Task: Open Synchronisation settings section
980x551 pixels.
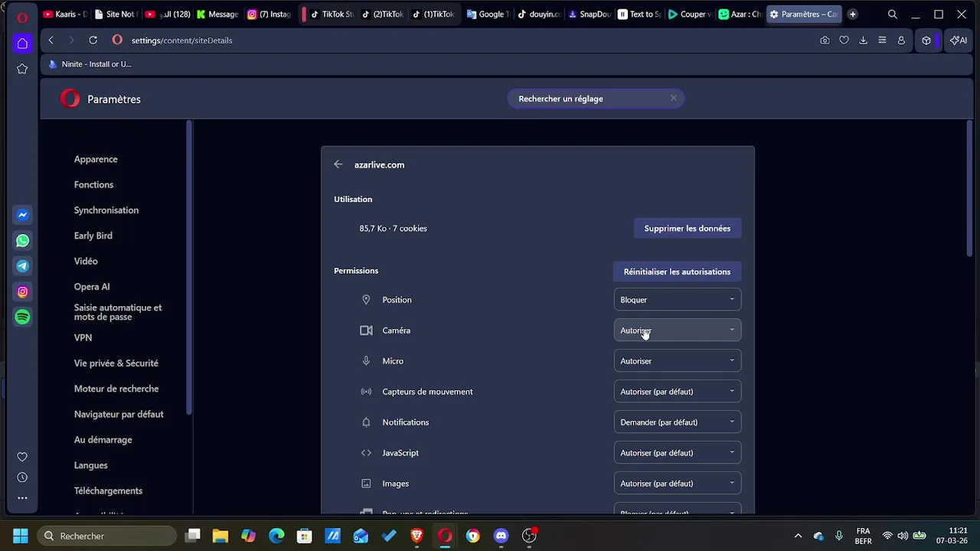Action: coord(106,210)
